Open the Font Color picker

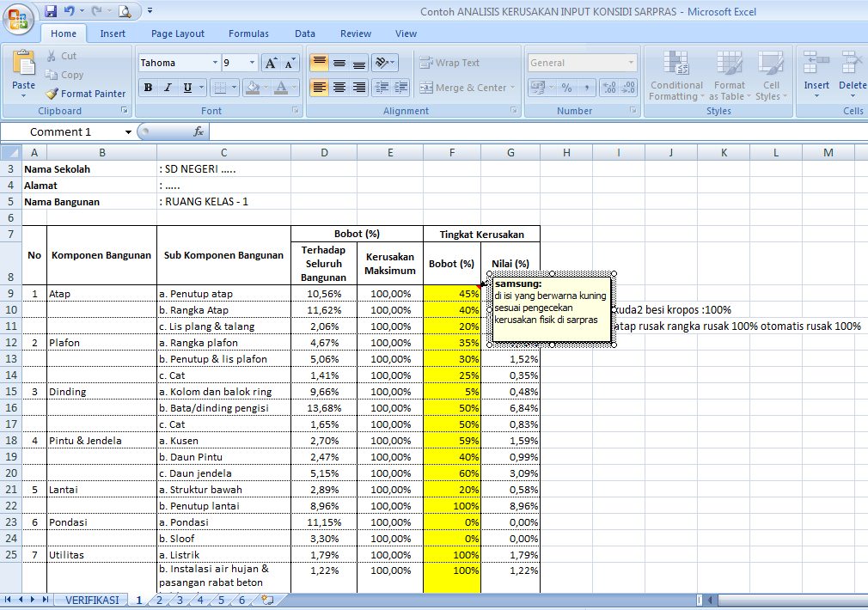click(x=281, y=88)
